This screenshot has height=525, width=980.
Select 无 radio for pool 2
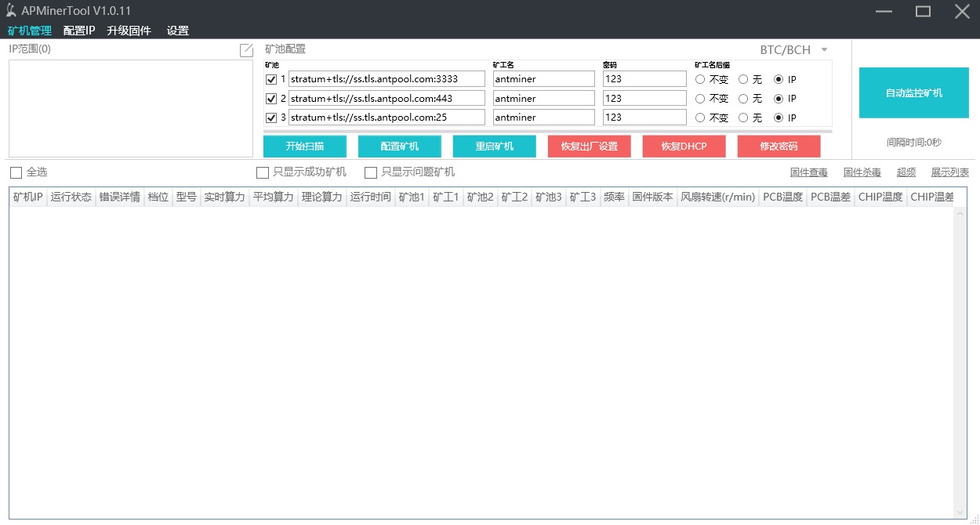(743, 99)
